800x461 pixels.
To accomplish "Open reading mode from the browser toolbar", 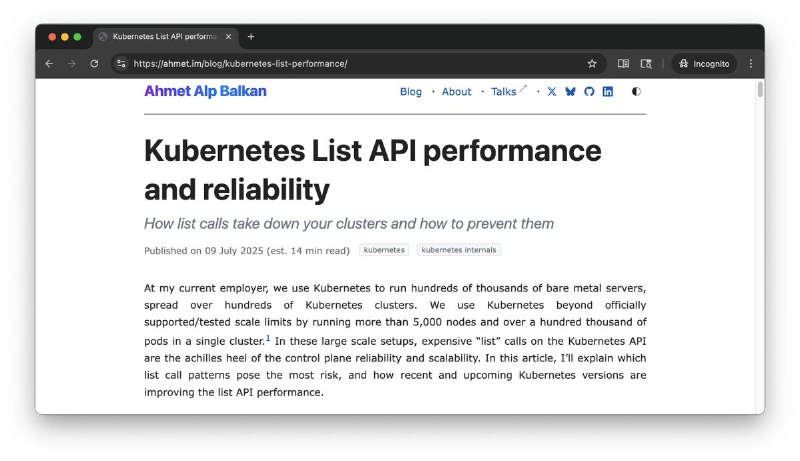I will [623, 63].
